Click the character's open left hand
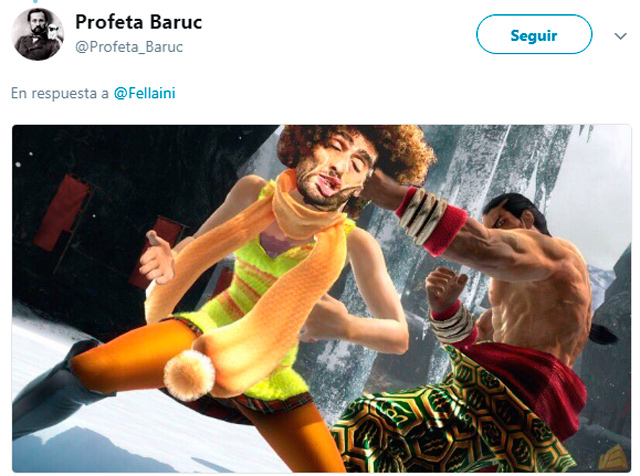Screen dimensions: 640x476 (x=158, y=258)
